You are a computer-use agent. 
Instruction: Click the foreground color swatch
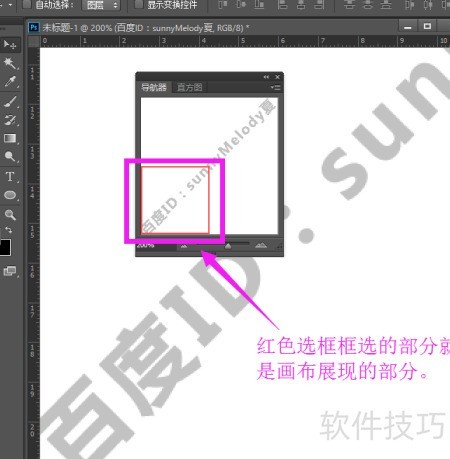(x=5, y=247)
